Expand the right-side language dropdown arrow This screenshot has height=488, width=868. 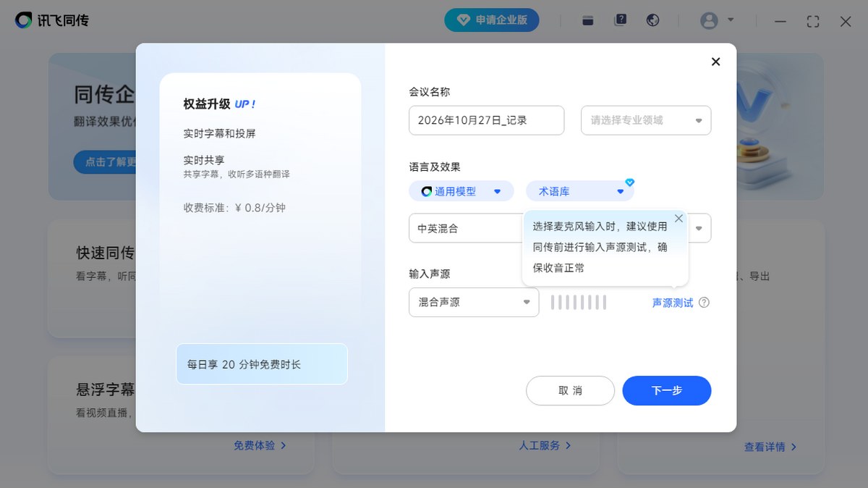click(x=699, y=229)
